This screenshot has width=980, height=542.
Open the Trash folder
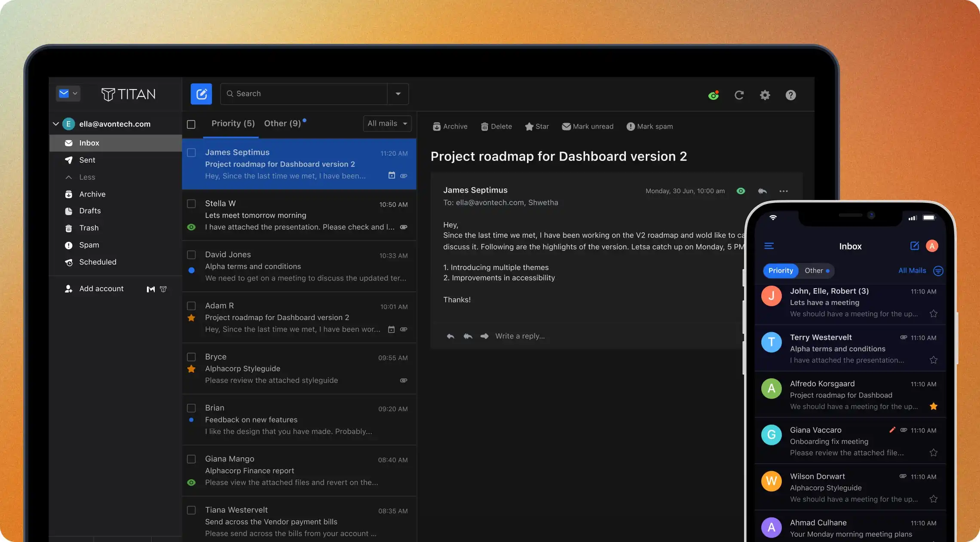pos(116,228)
